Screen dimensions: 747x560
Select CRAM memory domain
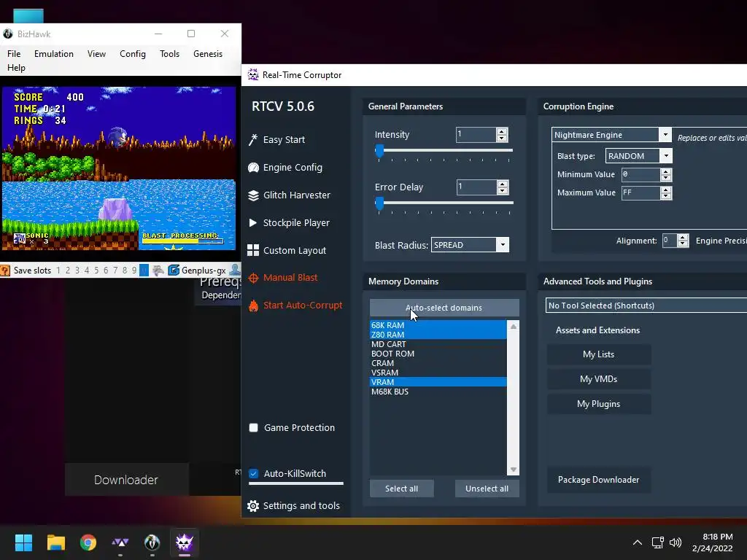click(438, 363)
